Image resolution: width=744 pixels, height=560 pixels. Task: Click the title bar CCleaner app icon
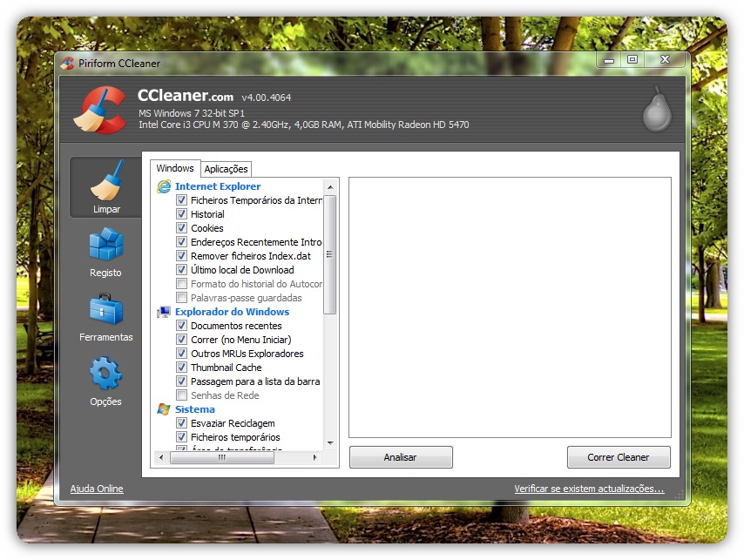point(67,63)
